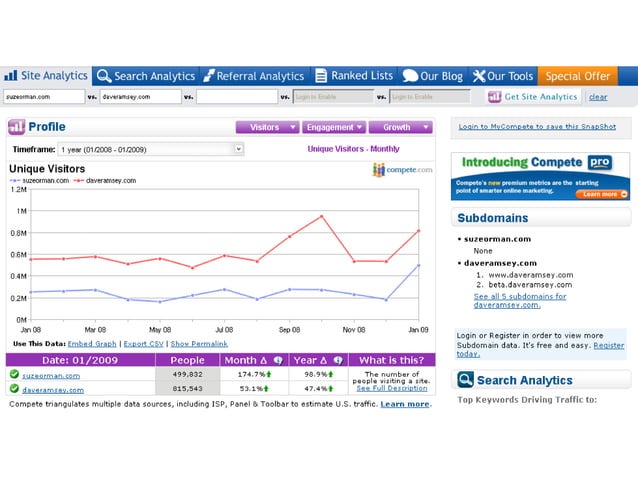Click the What is this? column header
This screenshot has width=638, height=478.
tap(392, 360)
